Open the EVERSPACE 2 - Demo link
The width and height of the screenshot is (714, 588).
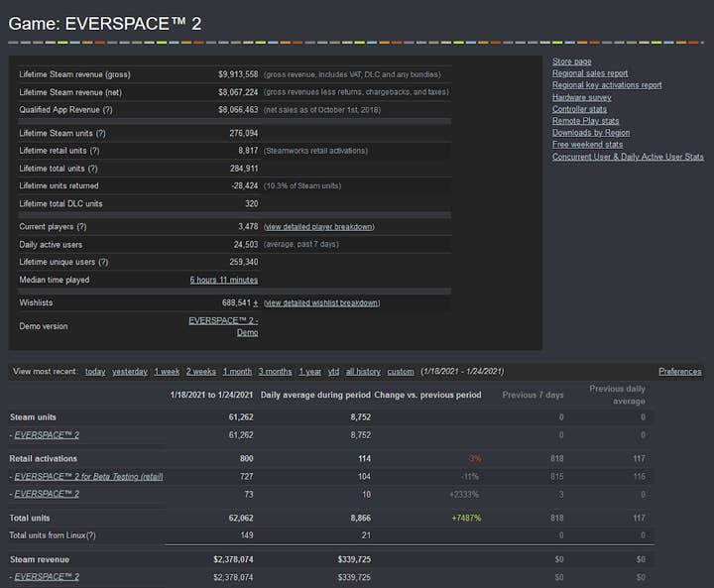(223, 326)
